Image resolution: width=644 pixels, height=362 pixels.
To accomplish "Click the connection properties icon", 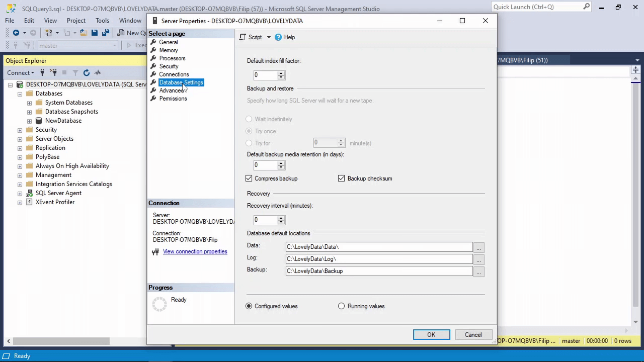I will pyautogui.click(x=155, y=252).
